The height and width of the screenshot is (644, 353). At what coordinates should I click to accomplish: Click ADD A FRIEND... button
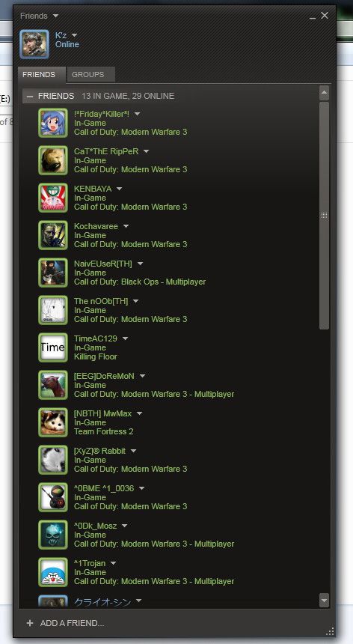(x=65, y=623)
